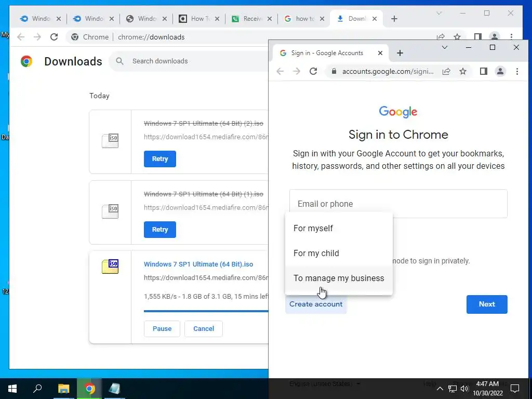Click iso icon of the (1).iso download
532x399 pixels.
pos(110,211)
